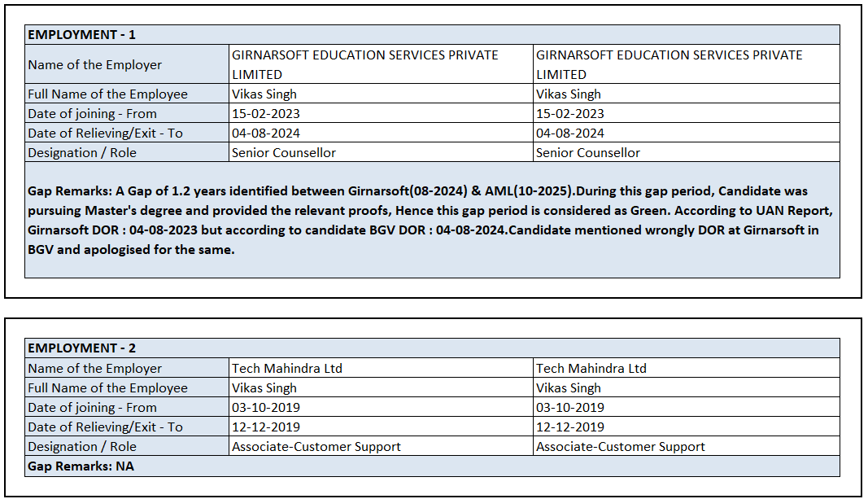Select second 15-02-2023 joining date cell
This screenshot has width=868, height=499.
[687, 113]
